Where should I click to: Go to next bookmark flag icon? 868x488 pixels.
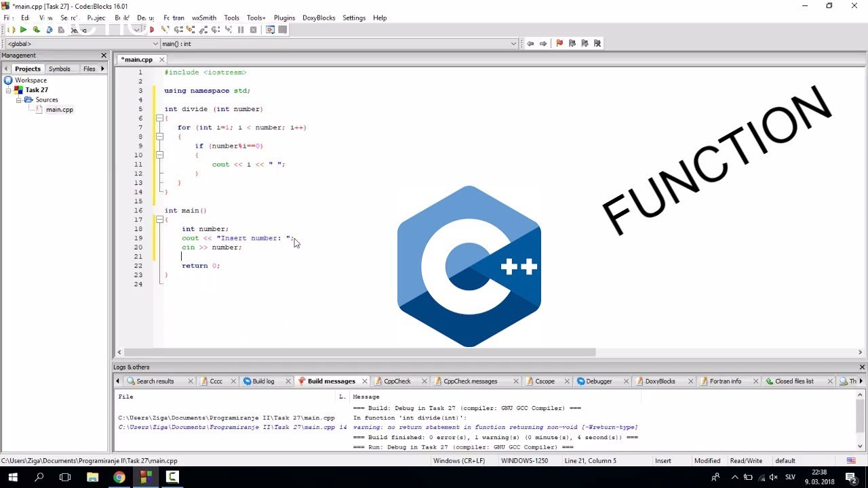[585, 43]
